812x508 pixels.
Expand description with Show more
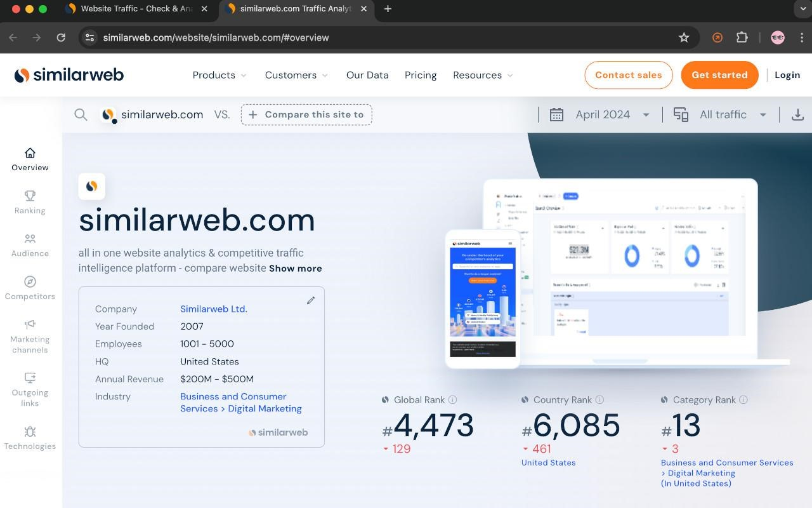[295, 268]
